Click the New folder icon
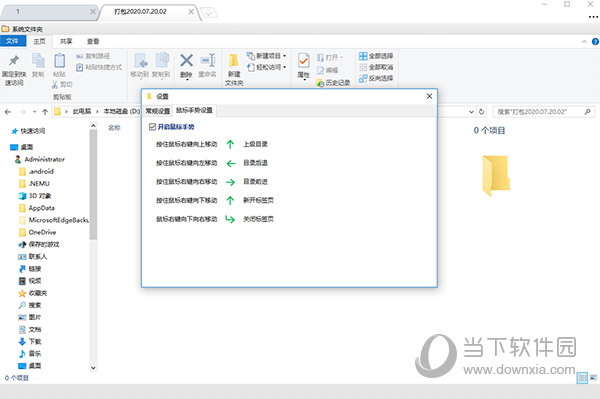Screen dimensions: 600x399 234,60
